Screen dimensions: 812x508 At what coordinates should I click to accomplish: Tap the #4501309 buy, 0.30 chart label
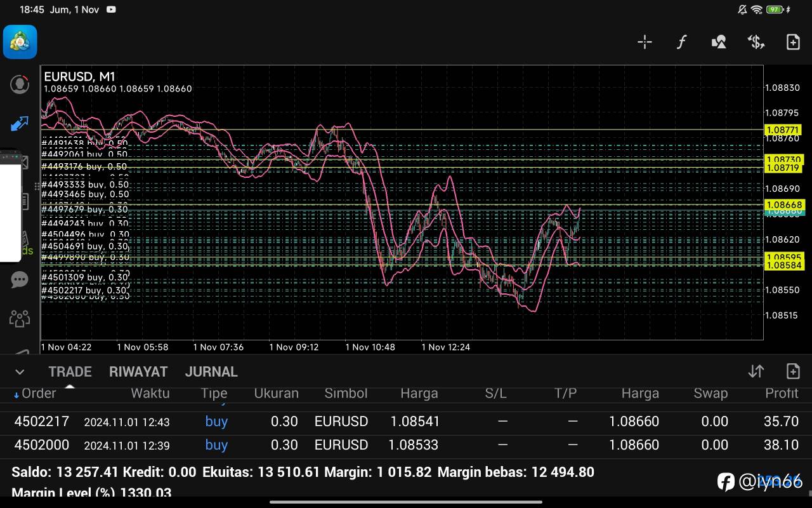[84, 277]
